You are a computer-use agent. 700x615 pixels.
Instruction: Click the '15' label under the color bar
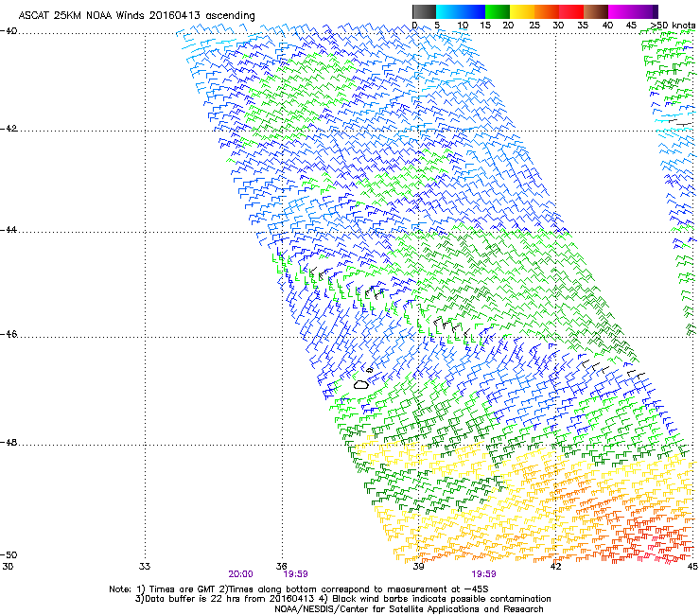point(485,26)
